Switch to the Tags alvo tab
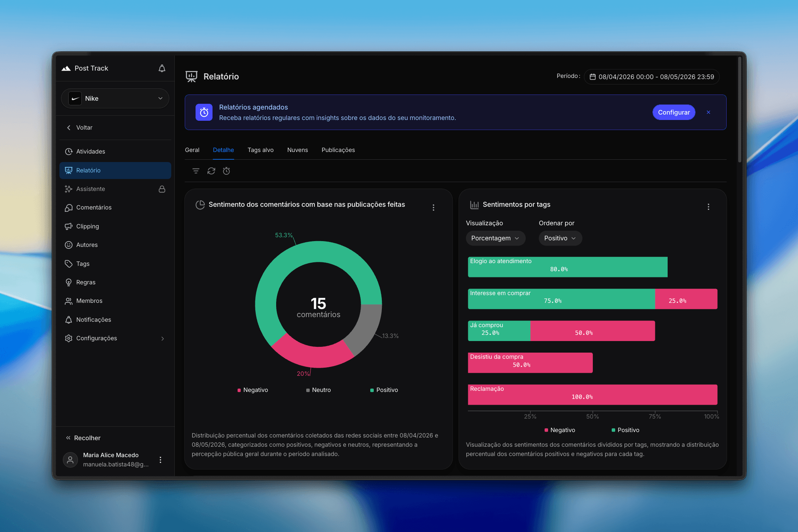Viewport: 798px width, 532px height. 261,150
